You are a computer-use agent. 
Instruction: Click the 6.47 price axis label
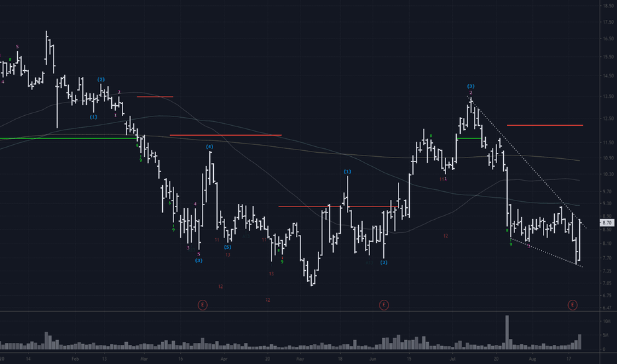pos(607,308)
